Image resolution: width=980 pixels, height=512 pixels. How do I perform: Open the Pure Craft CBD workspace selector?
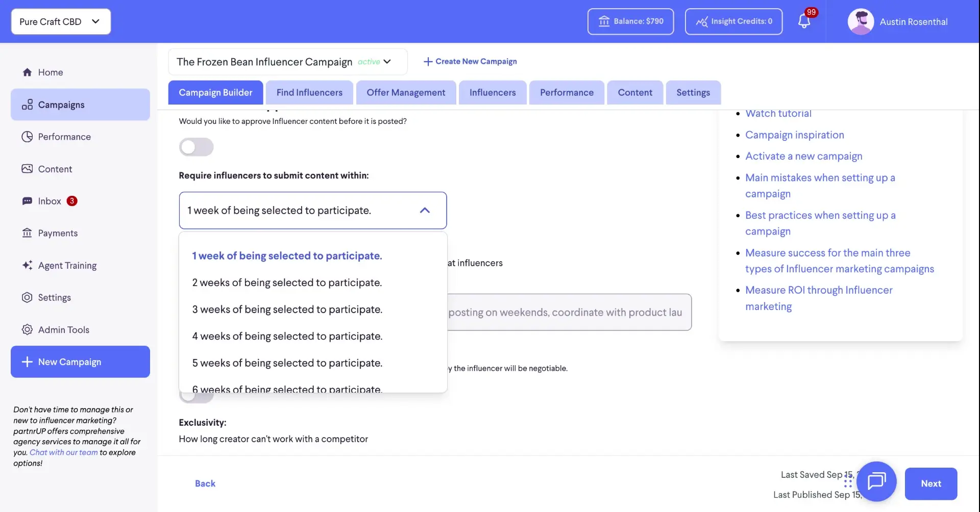[60, 21]
